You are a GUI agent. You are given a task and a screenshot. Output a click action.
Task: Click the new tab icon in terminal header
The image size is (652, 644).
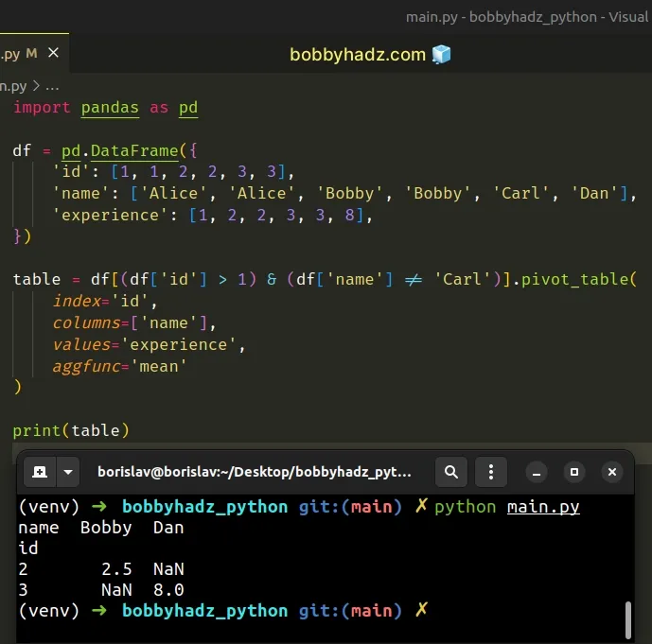[x=40, y=471]
